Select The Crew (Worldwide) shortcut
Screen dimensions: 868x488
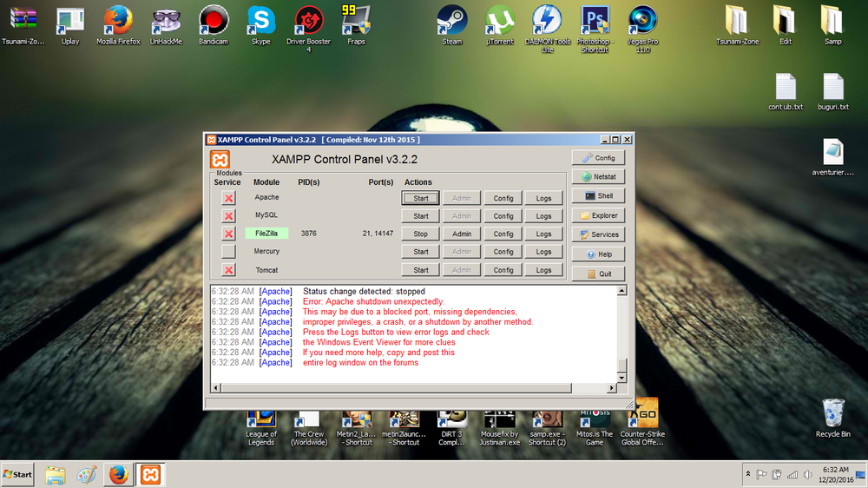(309, 429)
